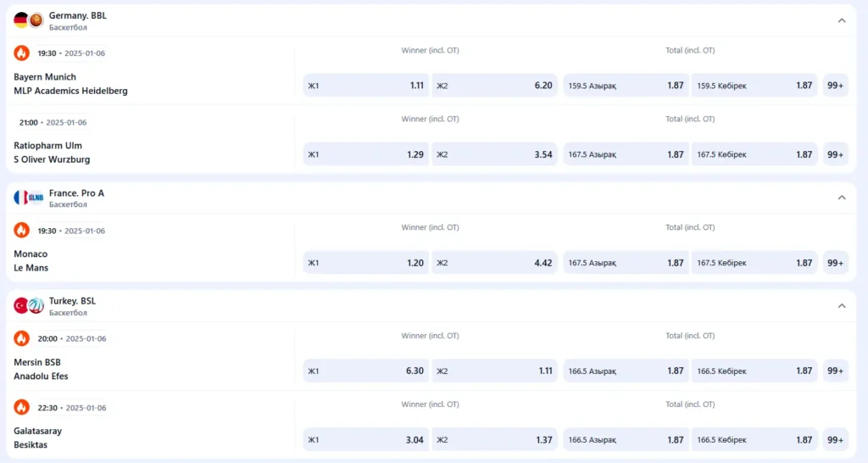The width and height of the screenshot is (868, 463).
Task: Collapse the Germany BBL section
Action: pos(841,20)
